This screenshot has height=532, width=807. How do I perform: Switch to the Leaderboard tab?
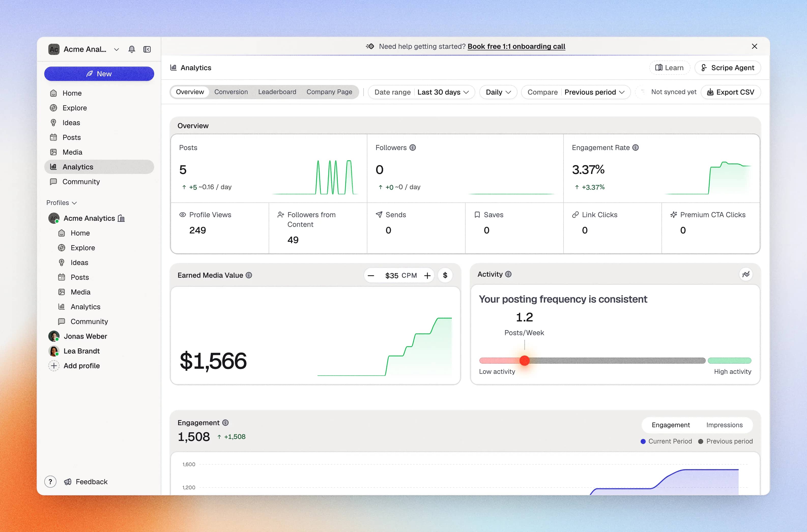point(277,92)
